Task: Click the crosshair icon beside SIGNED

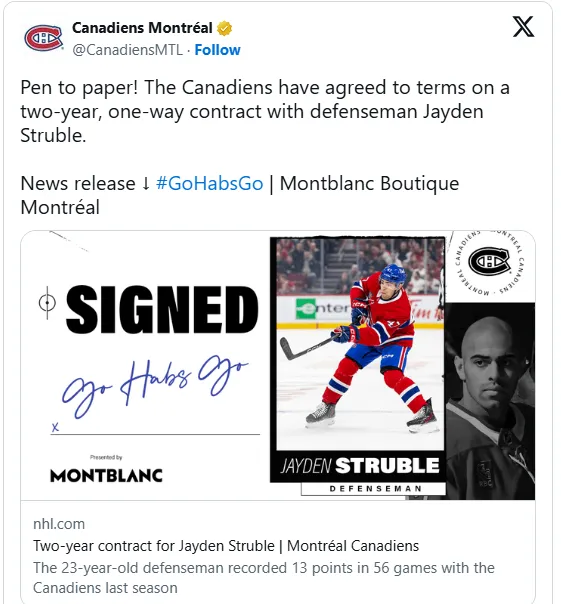Action: pyautogui.click(x=47, y=303)
